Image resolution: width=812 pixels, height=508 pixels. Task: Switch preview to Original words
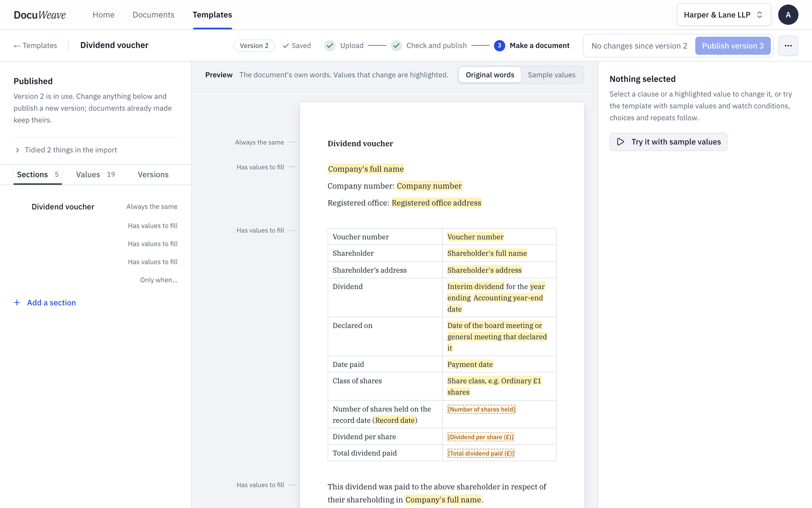(490, 75)
